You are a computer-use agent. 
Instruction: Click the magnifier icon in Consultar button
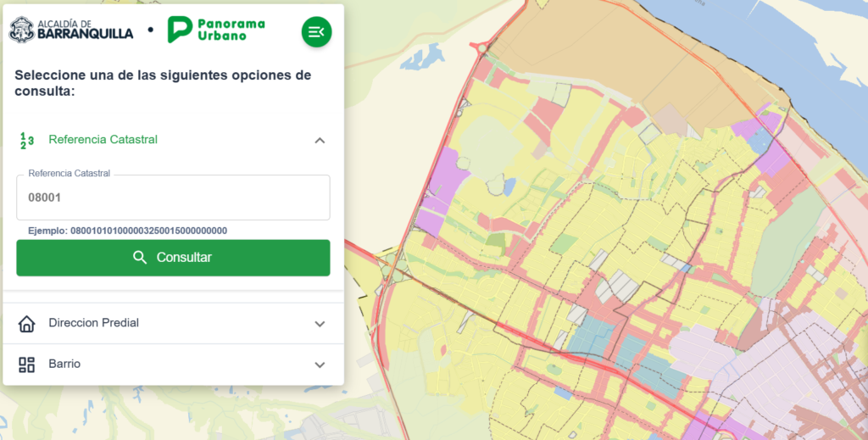click(141, 258)
